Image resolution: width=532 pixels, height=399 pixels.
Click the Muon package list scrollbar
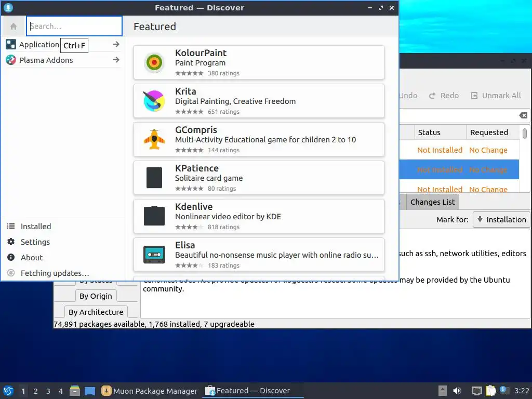pos(525,134)
